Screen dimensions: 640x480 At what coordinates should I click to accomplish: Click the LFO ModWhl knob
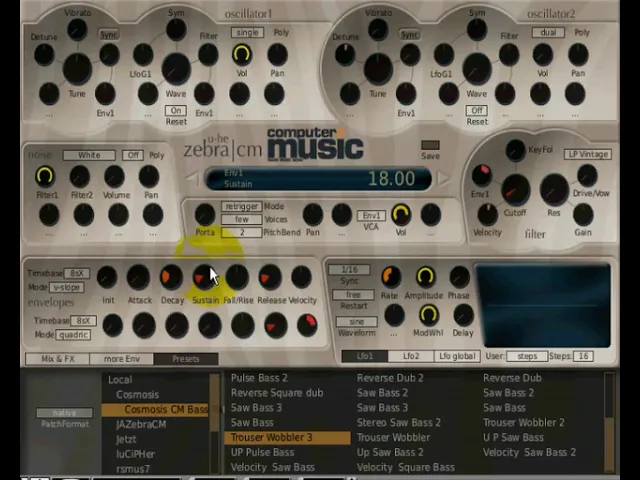click(x=428, y=315)
